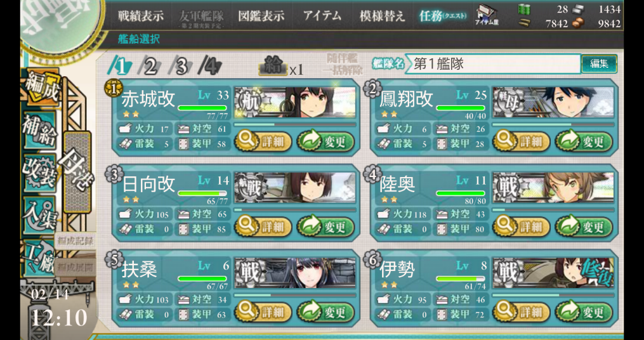Open 編成記録 composition record button
This screenshot has width=644, height=340.
coord(74,241)
